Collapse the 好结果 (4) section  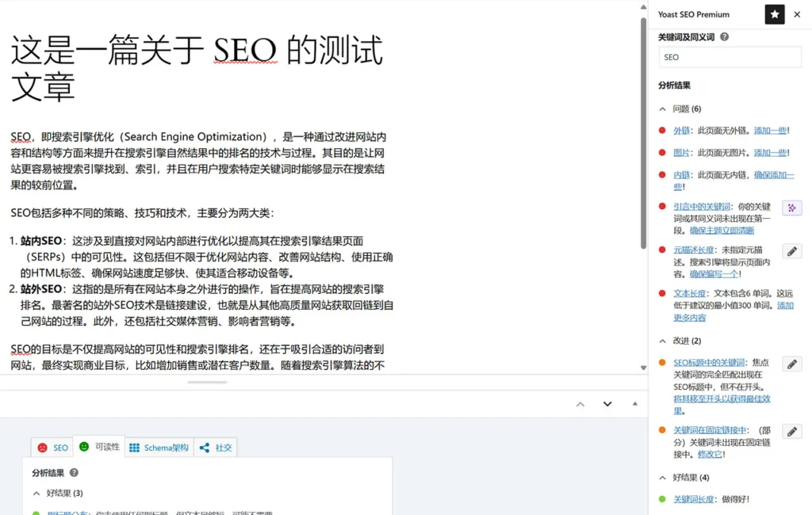[663, 477]
